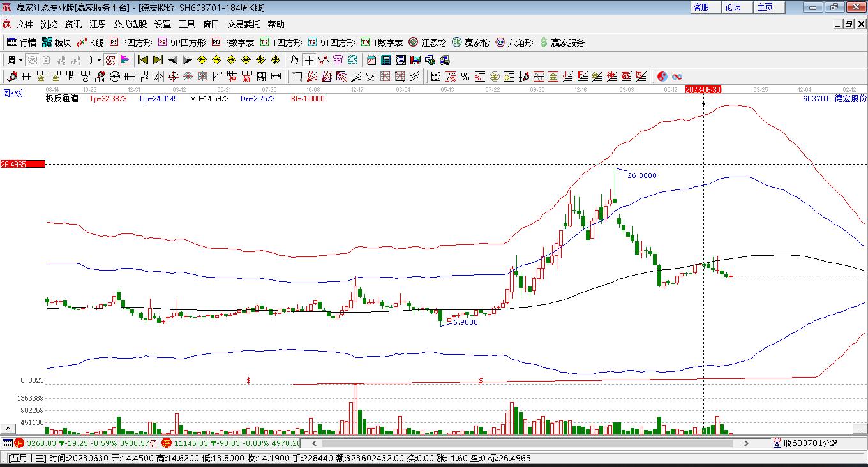
Task: Click the 客服 customer service button
Action: pos(705,7)
